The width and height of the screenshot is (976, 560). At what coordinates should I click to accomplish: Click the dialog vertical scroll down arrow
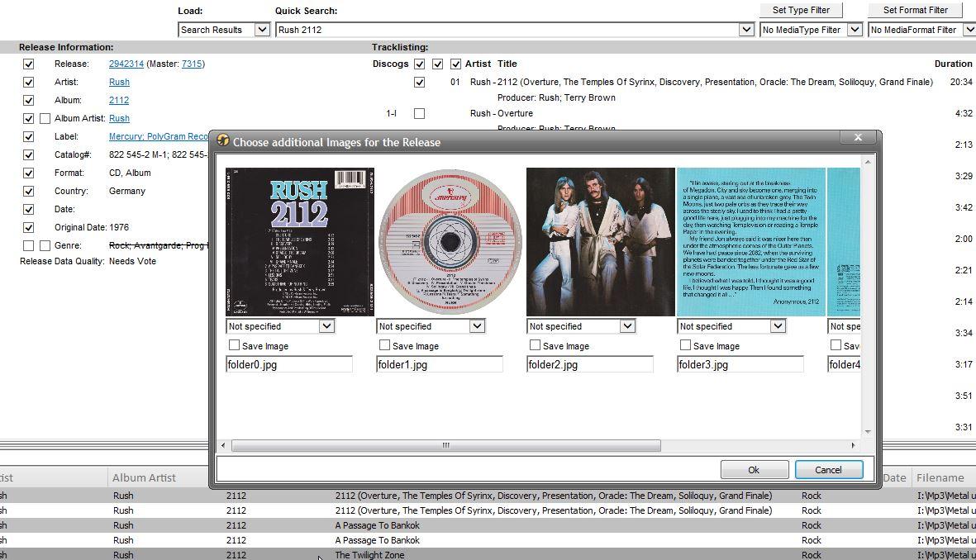point(867,431)
